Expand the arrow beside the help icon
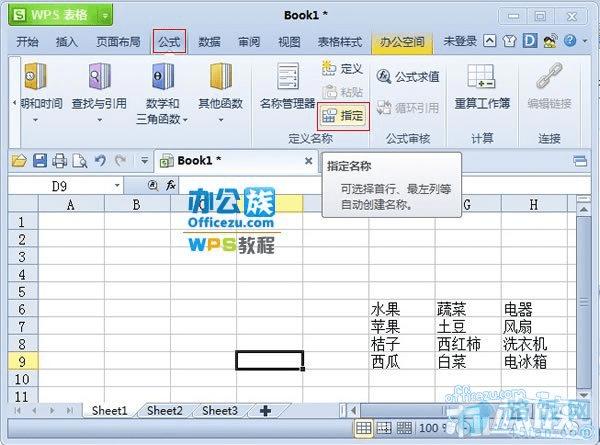Screen dimensions: 600x445 point(585,41)
